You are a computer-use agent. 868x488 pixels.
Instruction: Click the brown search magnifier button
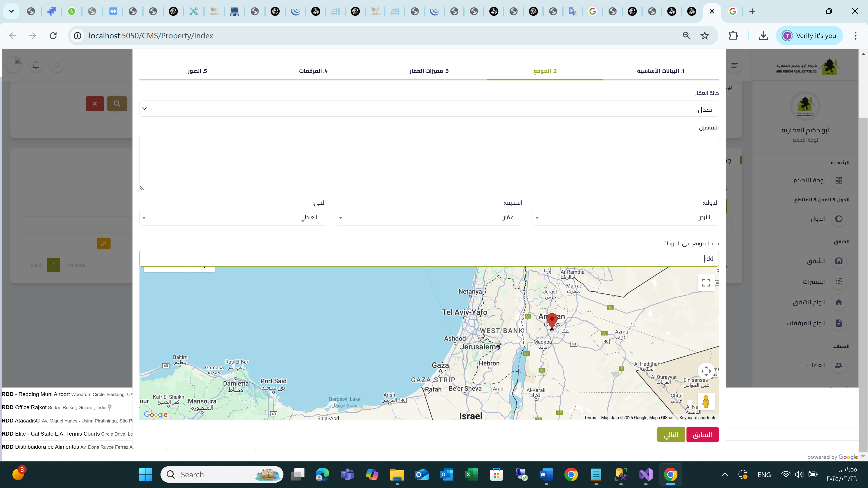117,104
